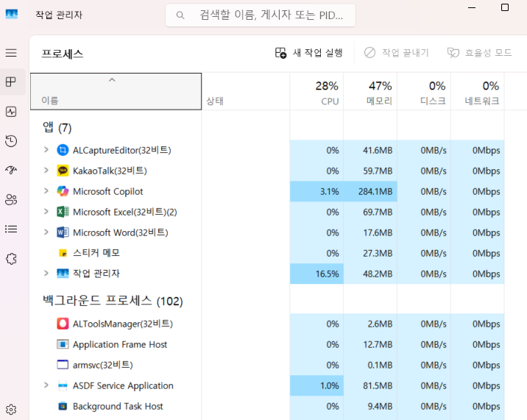Open the App history sidebar icon

11,140
